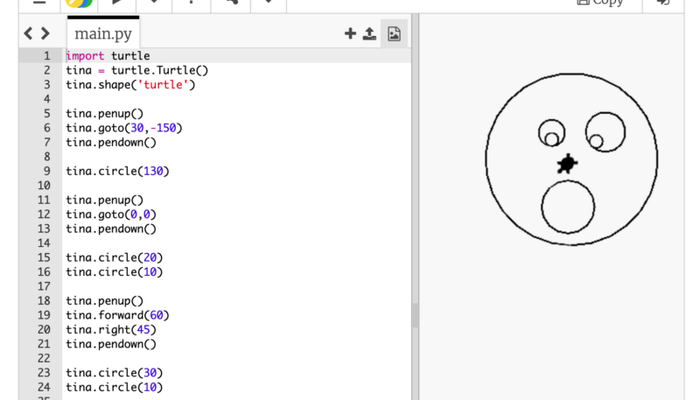Click the "tina.circle(10)" on line 24
This screenshot has height=400, width=700.
[x=114, y=387]
